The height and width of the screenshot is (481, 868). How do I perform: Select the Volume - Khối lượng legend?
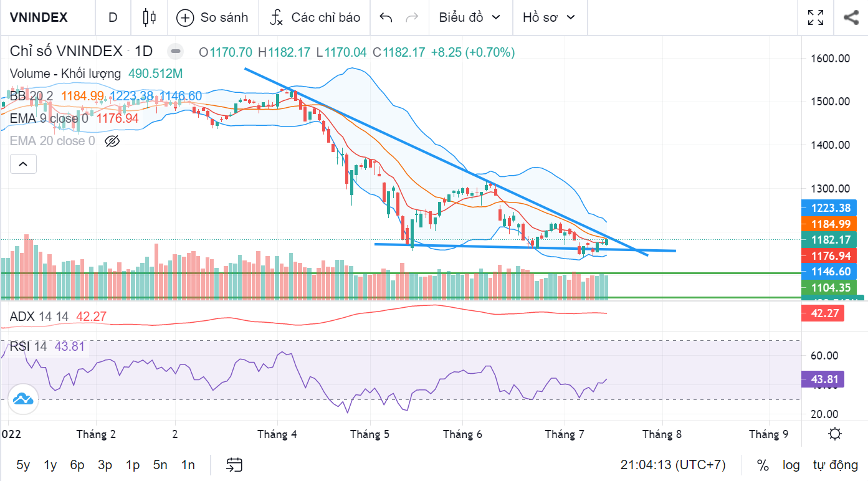[65, 74]
